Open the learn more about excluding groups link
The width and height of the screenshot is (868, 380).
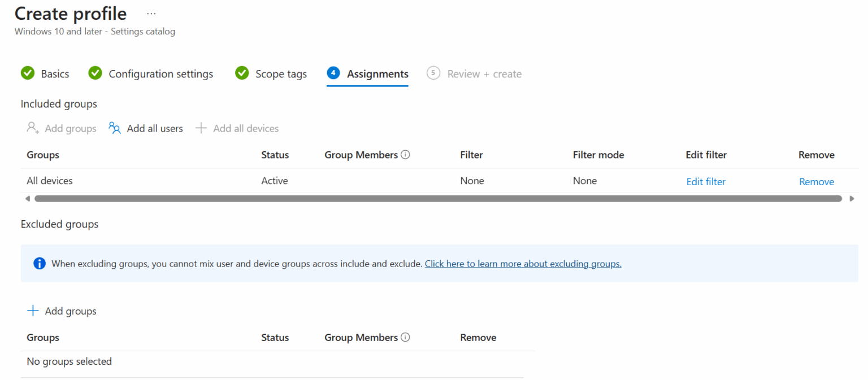pyautogui.click(x=523, y=263)
